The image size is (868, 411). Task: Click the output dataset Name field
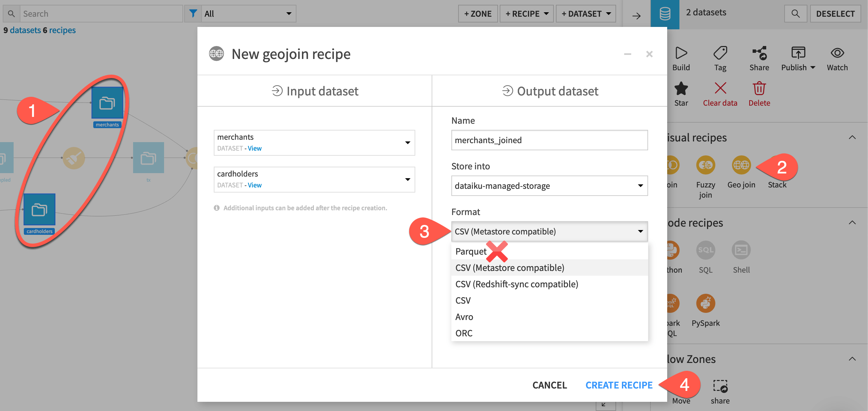click(549, 140)
